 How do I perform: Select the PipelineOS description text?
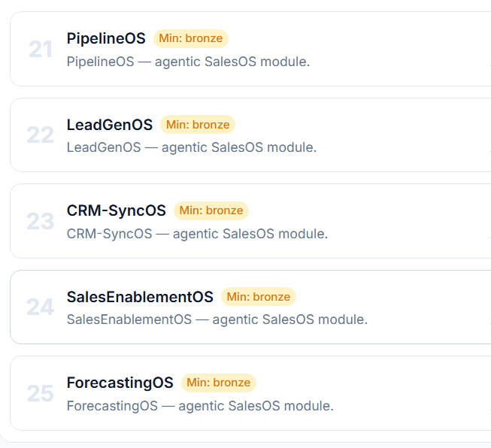pyautogui.click(x=188, y=62)
